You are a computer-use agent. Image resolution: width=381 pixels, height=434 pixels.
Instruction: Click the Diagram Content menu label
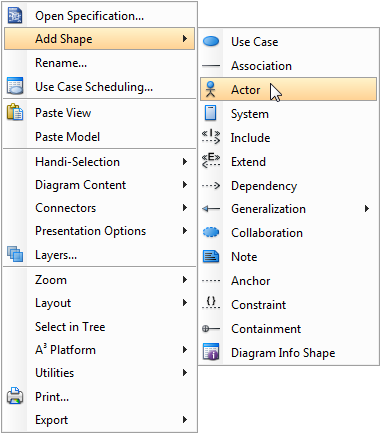(80, 185)
